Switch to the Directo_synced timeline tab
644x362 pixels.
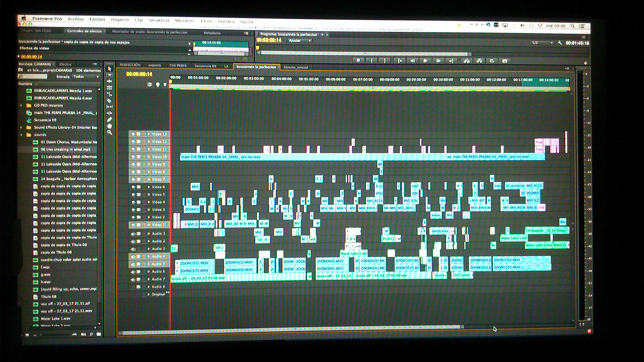coord(296,67)
